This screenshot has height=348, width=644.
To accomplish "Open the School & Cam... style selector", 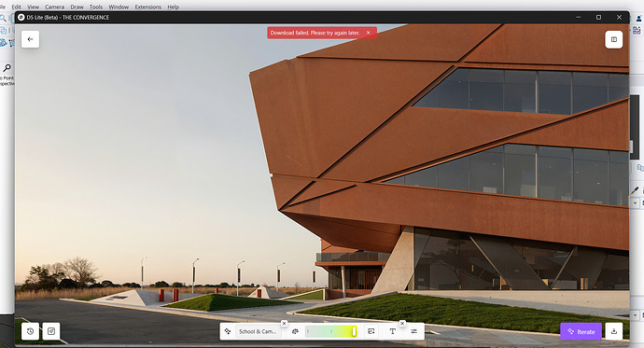I will click(x=258, y=331).
